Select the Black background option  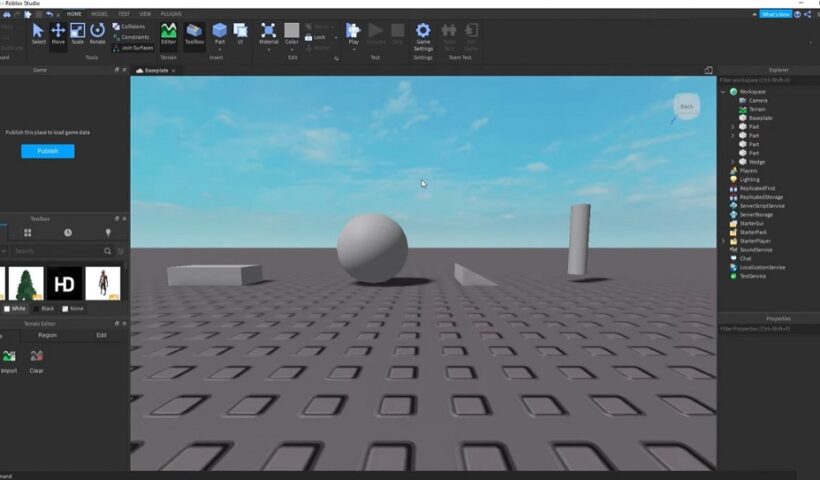(x=43, y=309)
